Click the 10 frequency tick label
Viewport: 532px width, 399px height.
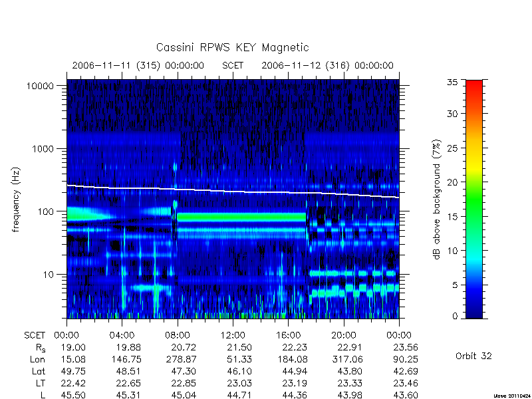coord(49,275)
